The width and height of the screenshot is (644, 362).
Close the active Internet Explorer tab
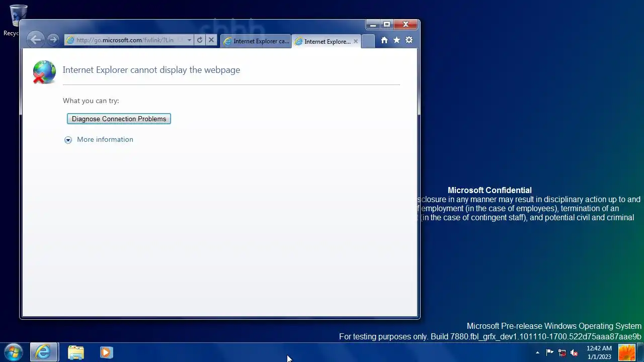point(356,41)
